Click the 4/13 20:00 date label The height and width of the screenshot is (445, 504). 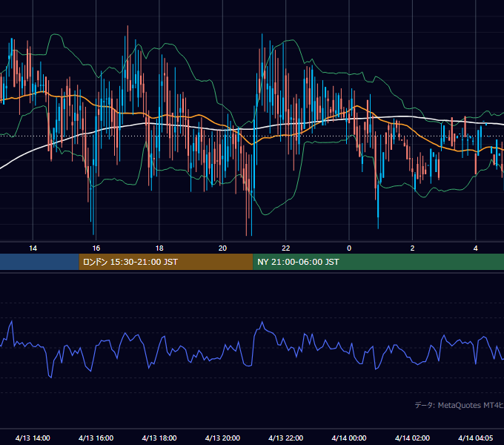[222, 438]
